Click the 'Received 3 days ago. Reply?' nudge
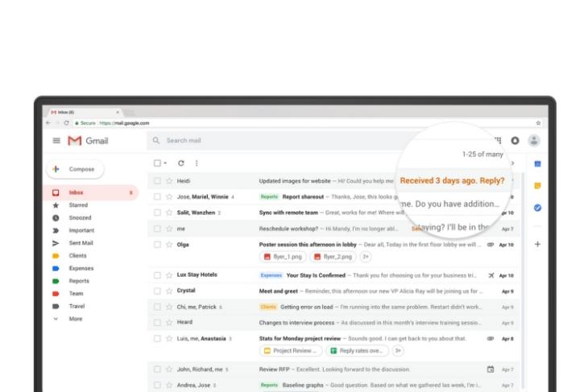The height and width of the screenshot is (392, 588). tap(452, 180)
